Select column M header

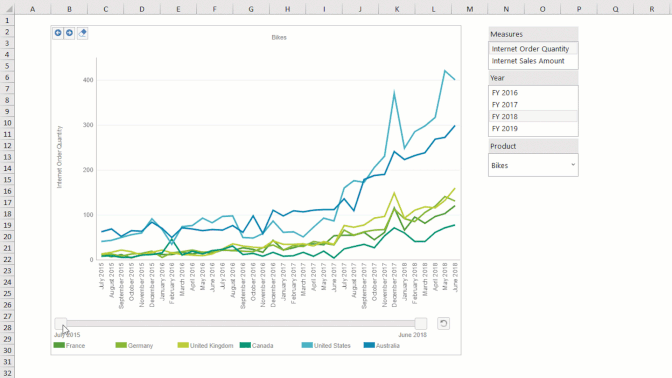[x=470, y=9]
